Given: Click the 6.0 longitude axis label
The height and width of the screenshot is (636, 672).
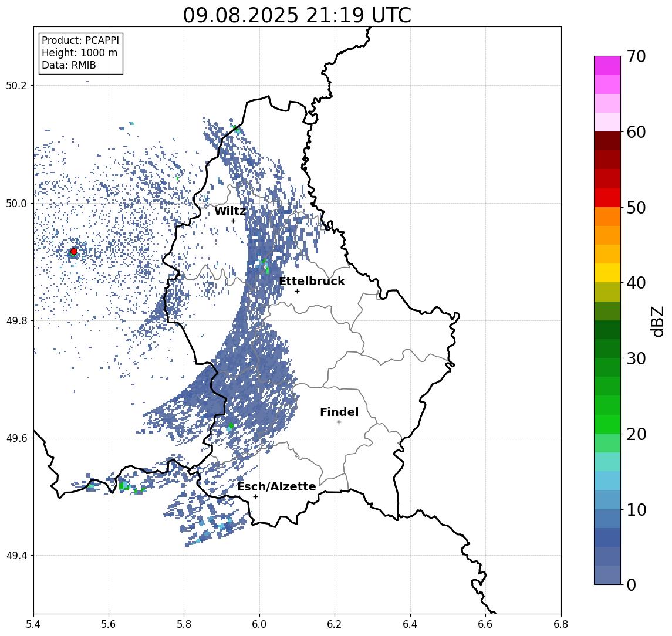Looking at the screenshot, I should 259,624.
